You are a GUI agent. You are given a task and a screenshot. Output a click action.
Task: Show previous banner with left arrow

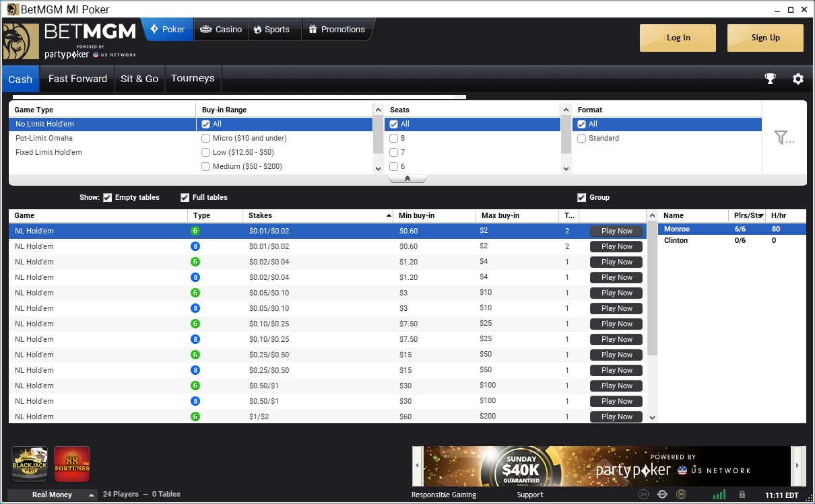point(417,465)
